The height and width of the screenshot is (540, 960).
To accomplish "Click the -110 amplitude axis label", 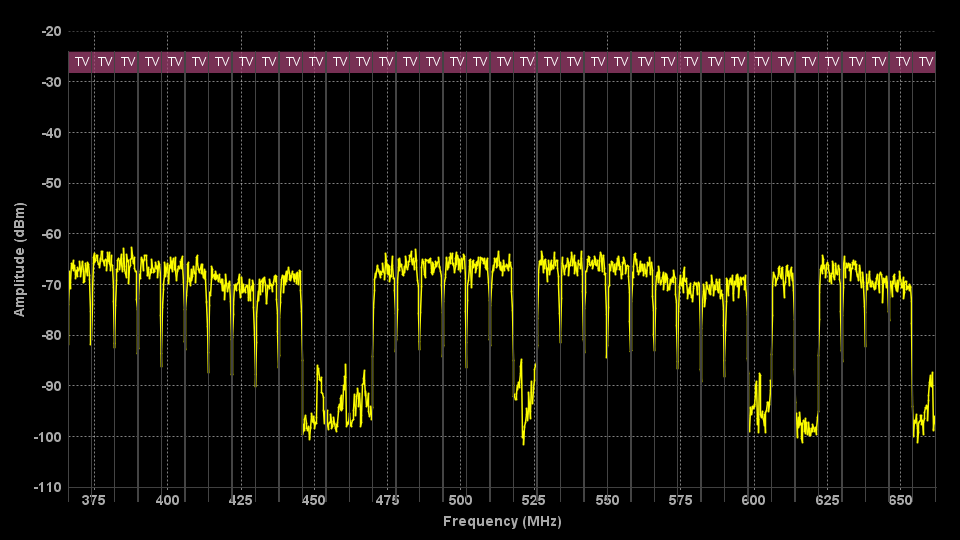I will pyautogui.click(x=49, y=488).
